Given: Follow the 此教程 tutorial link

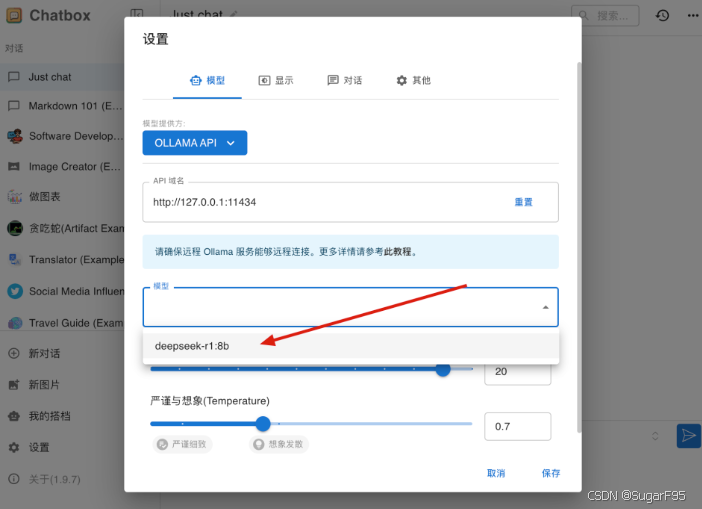Looking at the screenshot, I should click(397, 252).
